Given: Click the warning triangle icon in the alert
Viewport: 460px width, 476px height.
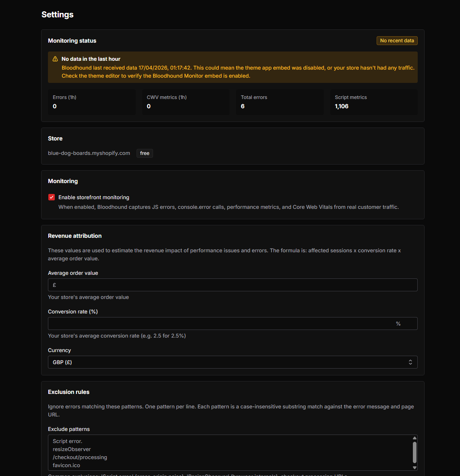Looking at the screenshot, I should point(55,58).
